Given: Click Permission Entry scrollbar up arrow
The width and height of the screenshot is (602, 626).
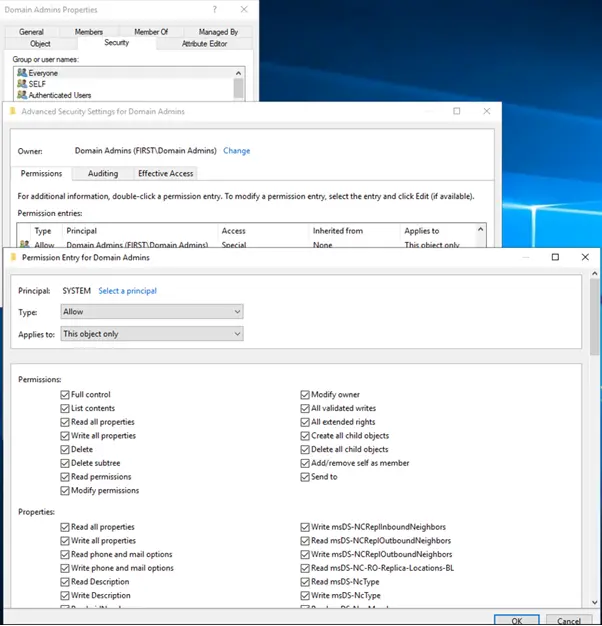Looking at the screenshot, I should point(594,273).
